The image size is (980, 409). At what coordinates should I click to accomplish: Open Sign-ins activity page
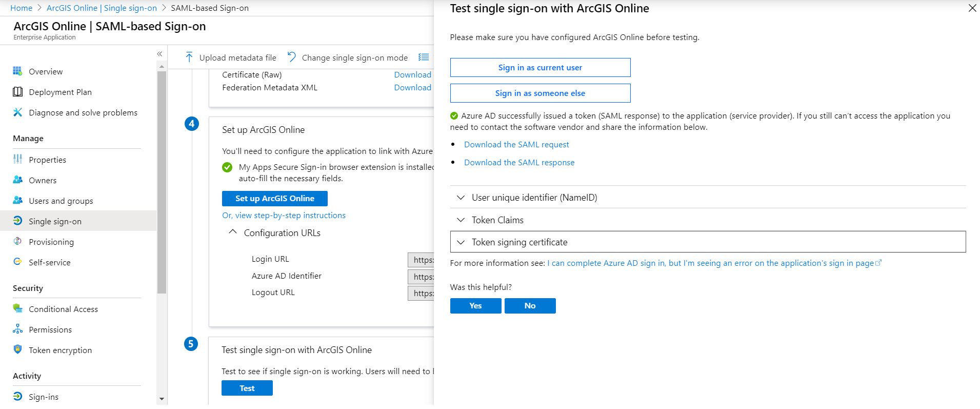coord(44,397)
